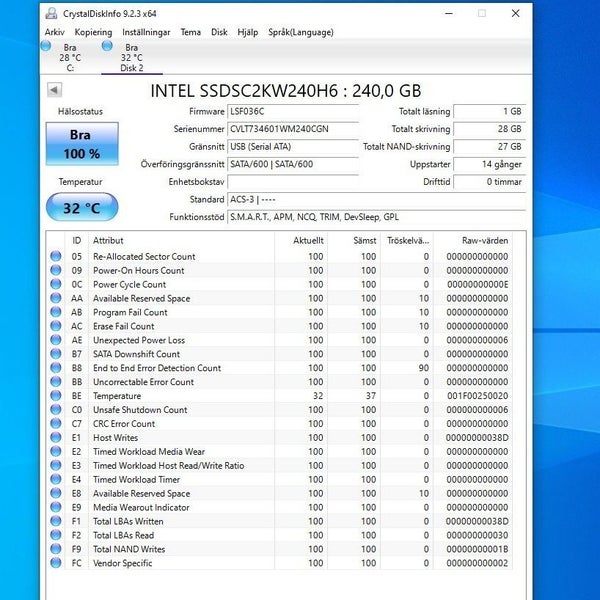
Task: Click status orb for Timed Workload Timer
Action: 56,479
